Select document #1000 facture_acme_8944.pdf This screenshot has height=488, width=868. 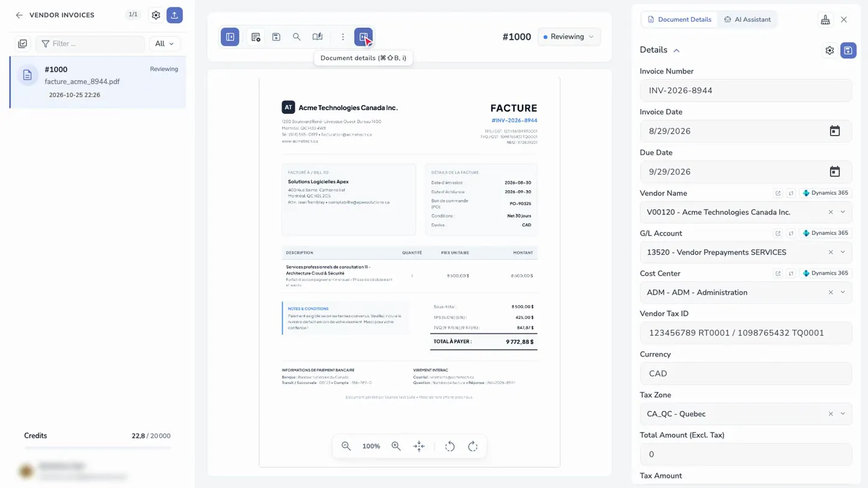[x=98, y=82]
